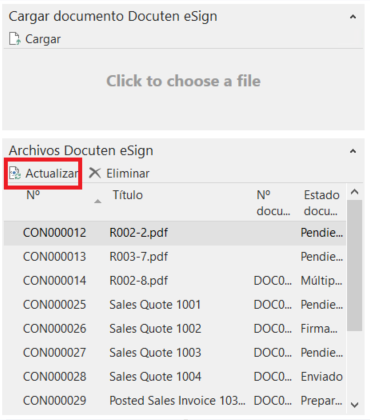Click the DOC0... number of CON000027

[273, 353]
